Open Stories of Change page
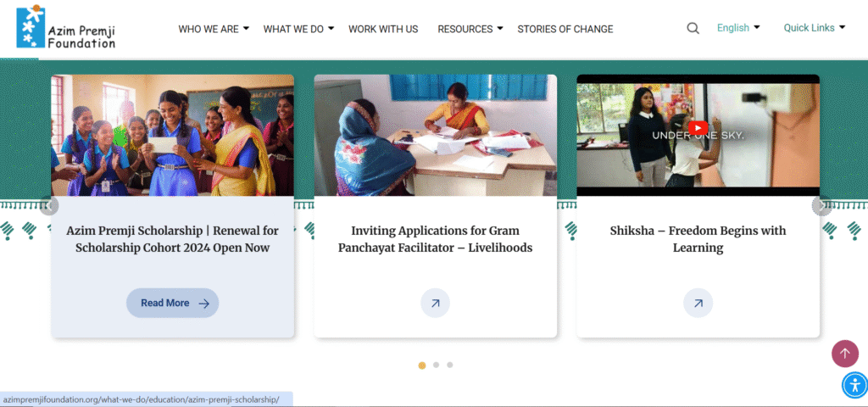This screenshot has width=868, height=407. [565, 29]
